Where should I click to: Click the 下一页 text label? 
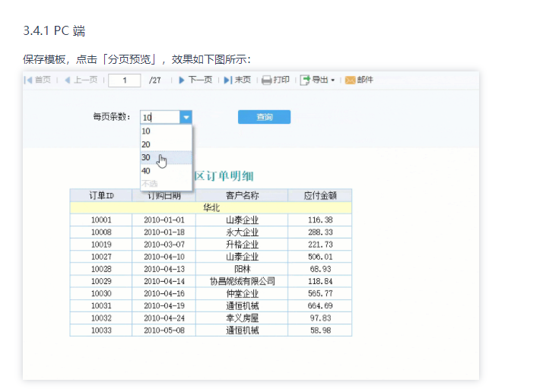pos(201,80)
